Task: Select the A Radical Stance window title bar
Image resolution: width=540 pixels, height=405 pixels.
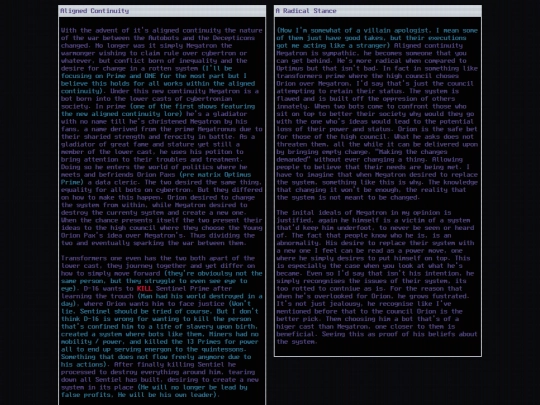Action: (378, 11)
